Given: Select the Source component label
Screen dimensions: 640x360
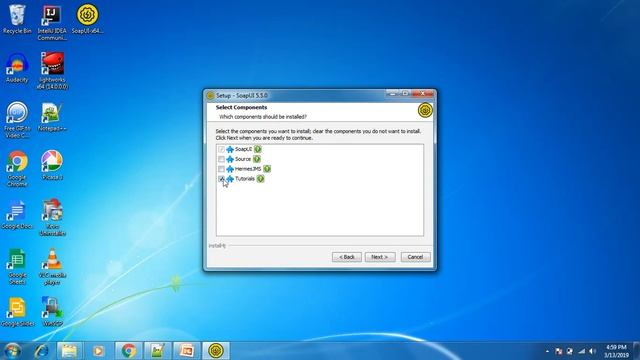Looking at the screenshot, I should pyautogui.click(x=243, y=159).
